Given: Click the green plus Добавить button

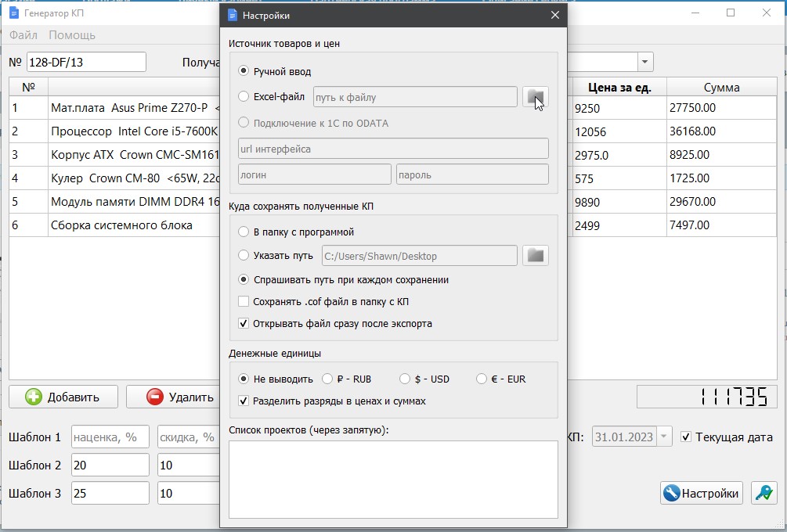Looking at the screenshot, I should [x=63, y=397].
